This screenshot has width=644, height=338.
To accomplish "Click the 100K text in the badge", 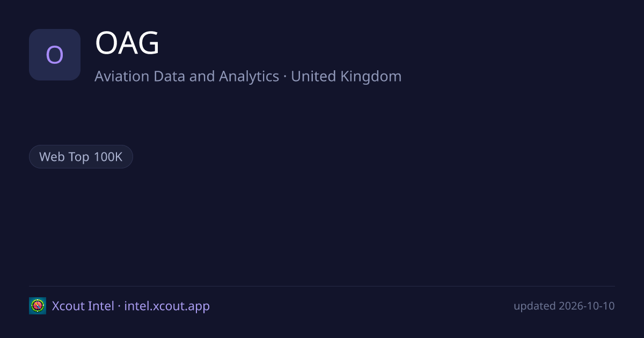I will [x=108, y=157].
